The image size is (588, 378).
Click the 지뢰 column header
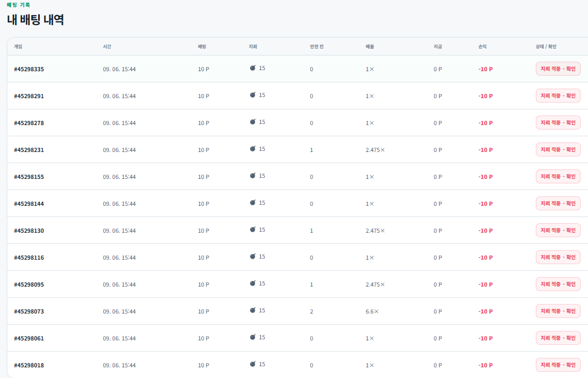tap(252, 47)
